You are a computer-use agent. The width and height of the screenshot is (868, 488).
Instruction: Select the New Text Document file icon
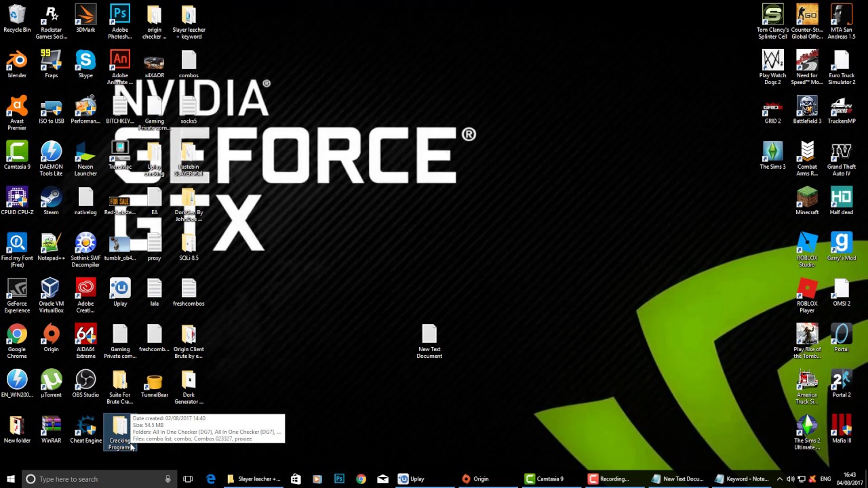coord(429,342)
